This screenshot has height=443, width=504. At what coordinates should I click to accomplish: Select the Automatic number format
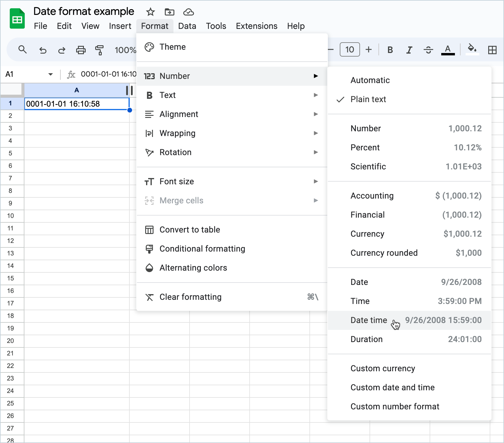tap(409, 80)
